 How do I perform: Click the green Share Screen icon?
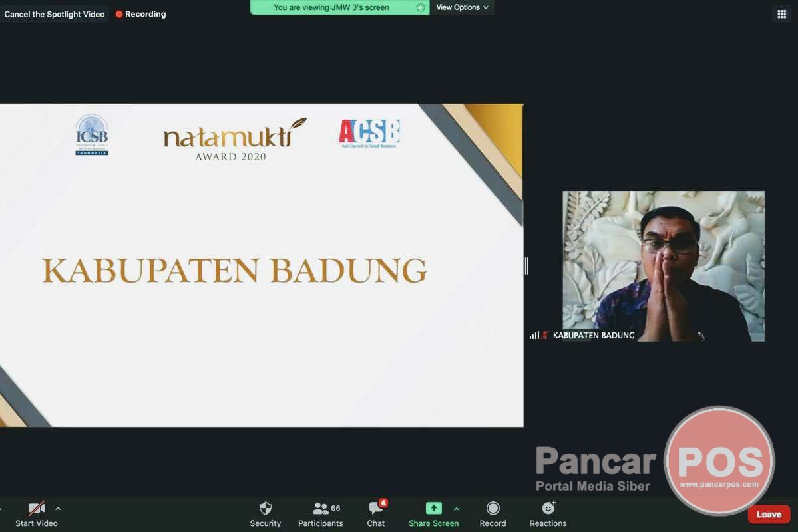pyautogui.click(x=433, y=509)
